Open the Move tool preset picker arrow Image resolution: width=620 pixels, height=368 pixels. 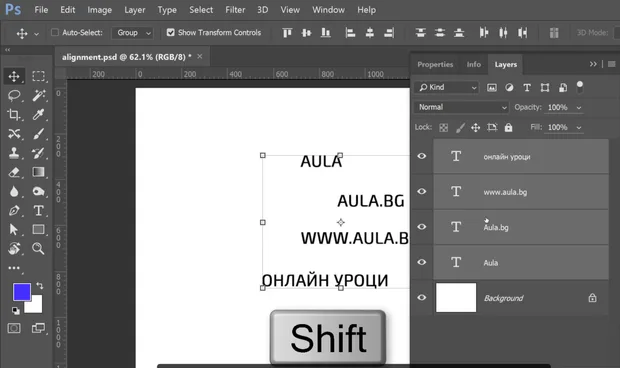coord(36,34)
